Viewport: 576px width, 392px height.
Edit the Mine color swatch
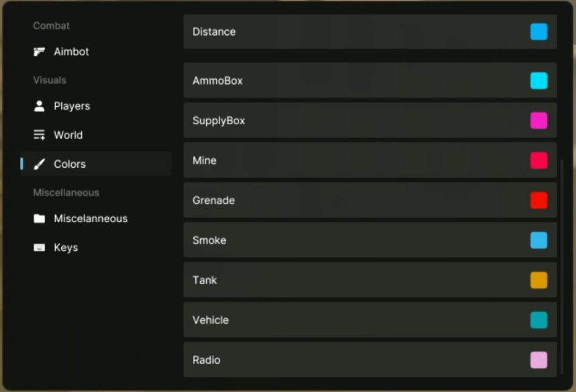click(x=538, y=160)
